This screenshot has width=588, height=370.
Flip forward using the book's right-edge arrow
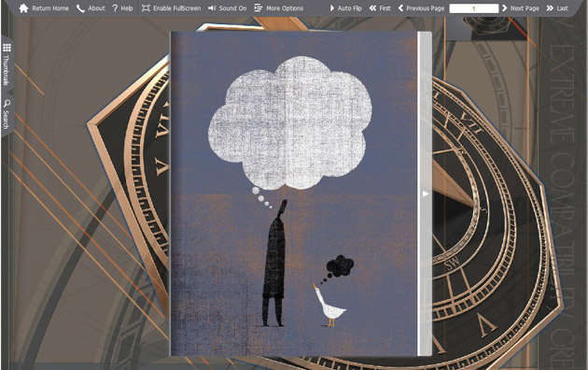pyautogui.click(x=426, y=193)
